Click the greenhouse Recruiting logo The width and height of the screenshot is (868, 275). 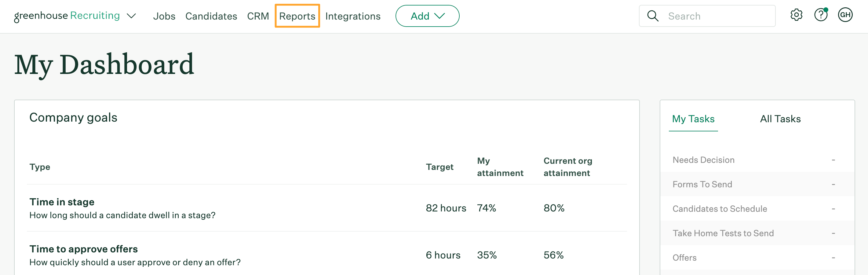(66, 16)
